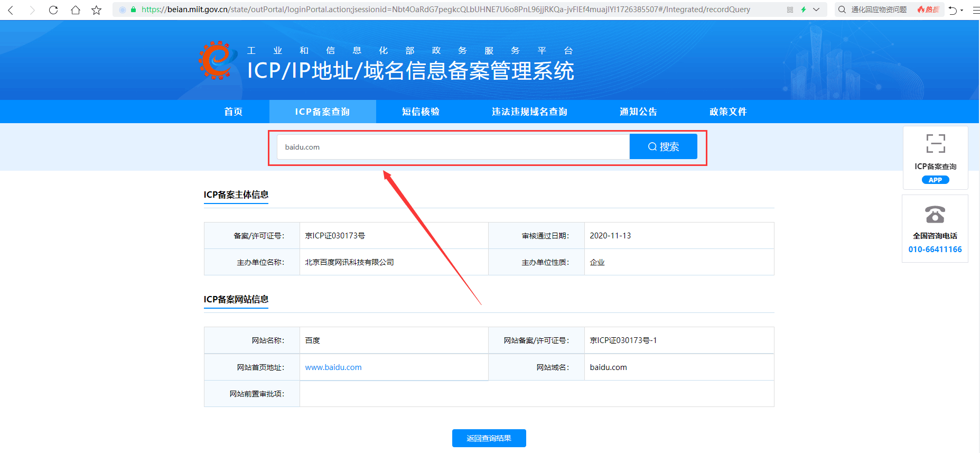This screenshot has height=453, width=980.
Task: Click the browser forward arrow
Action: pyautogui.click(x=32, y=10)
